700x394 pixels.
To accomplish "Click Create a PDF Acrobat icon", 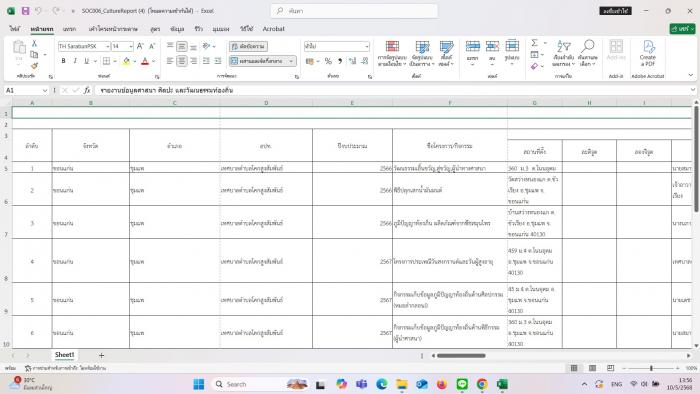I will coord(648,53).
